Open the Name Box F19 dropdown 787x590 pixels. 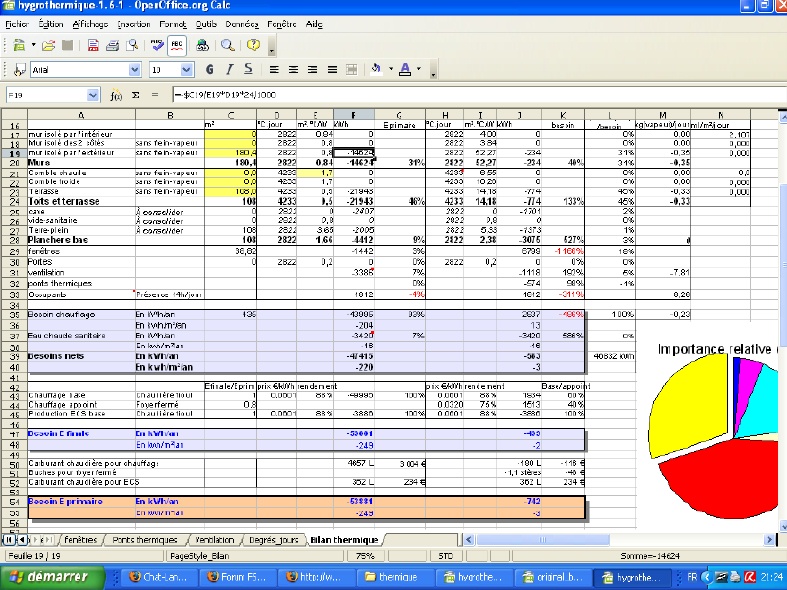point(93,95)
